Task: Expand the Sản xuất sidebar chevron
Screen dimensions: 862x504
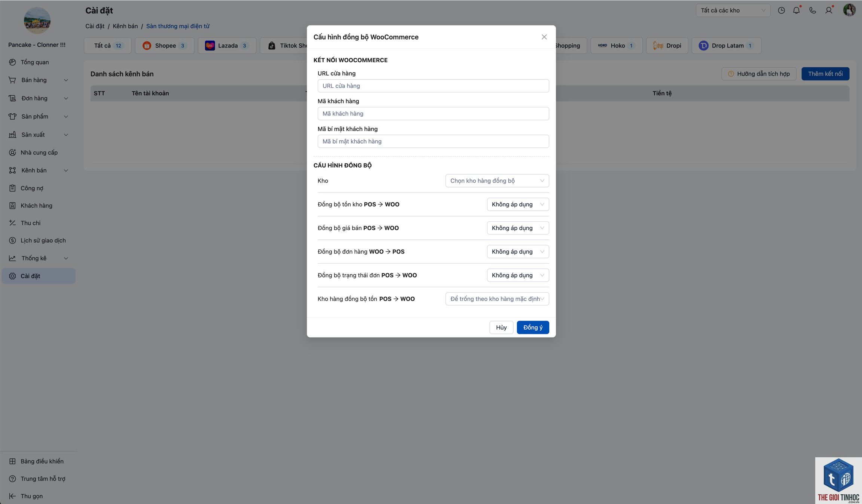Action: coord(66,135)
